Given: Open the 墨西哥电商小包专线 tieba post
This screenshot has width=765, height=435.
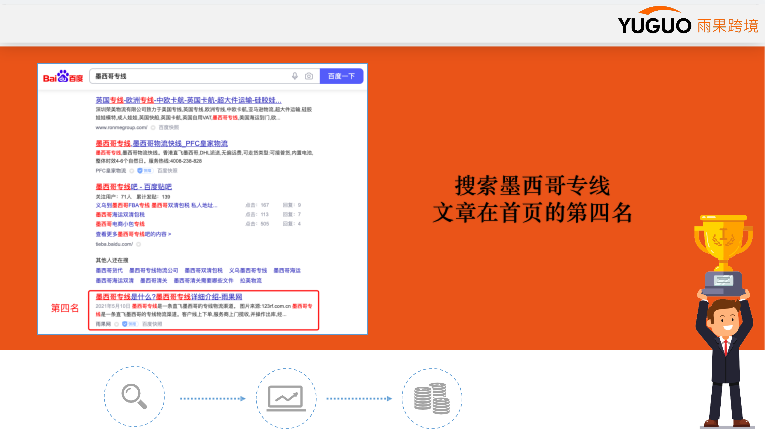Looking at the screenshot, I should [x=120, y=224].
